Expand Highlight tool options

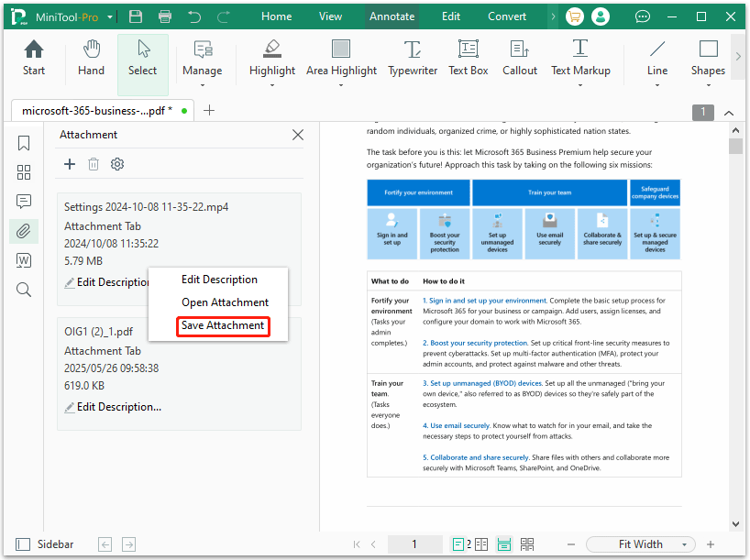(x=272, y=85)
